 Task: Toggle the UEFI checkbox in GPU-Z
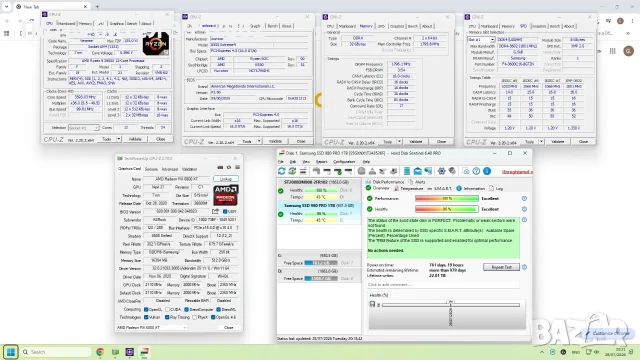(x=225, y=211)
